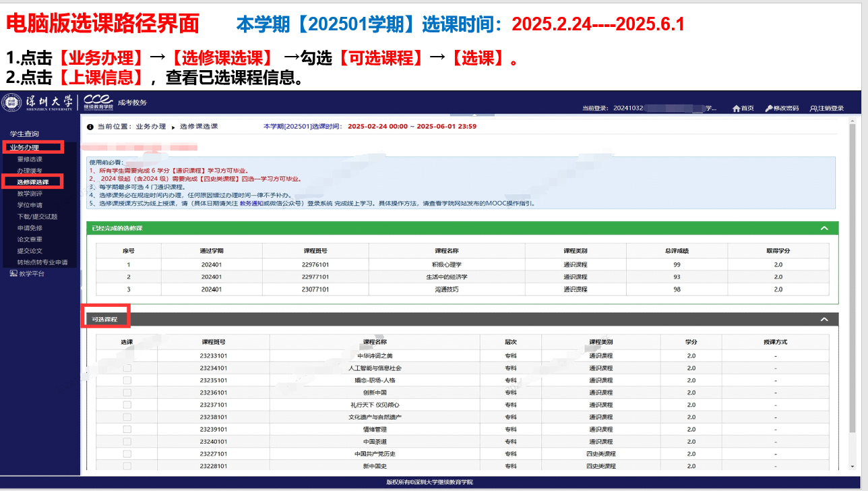The width and height of the screenshot is (868, 491).
Task: Open 重修选课 in the sidebar
Action: click(30, 159)
